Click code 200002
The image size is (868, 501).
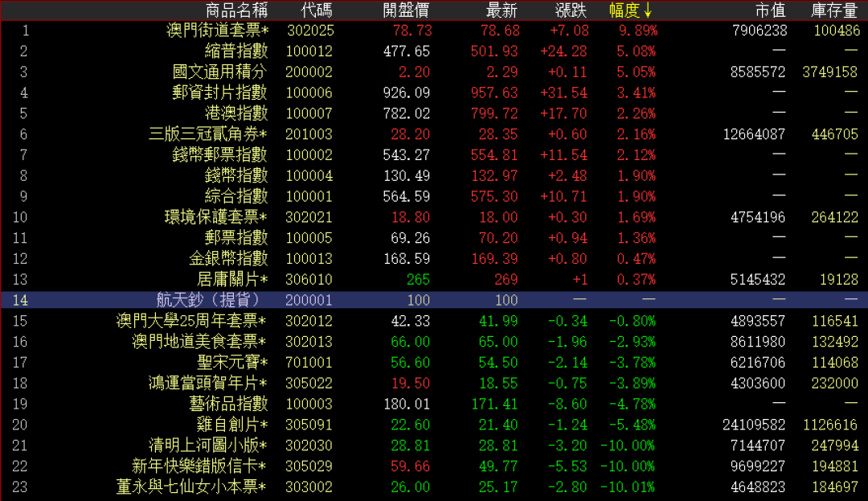click(309, 72)
